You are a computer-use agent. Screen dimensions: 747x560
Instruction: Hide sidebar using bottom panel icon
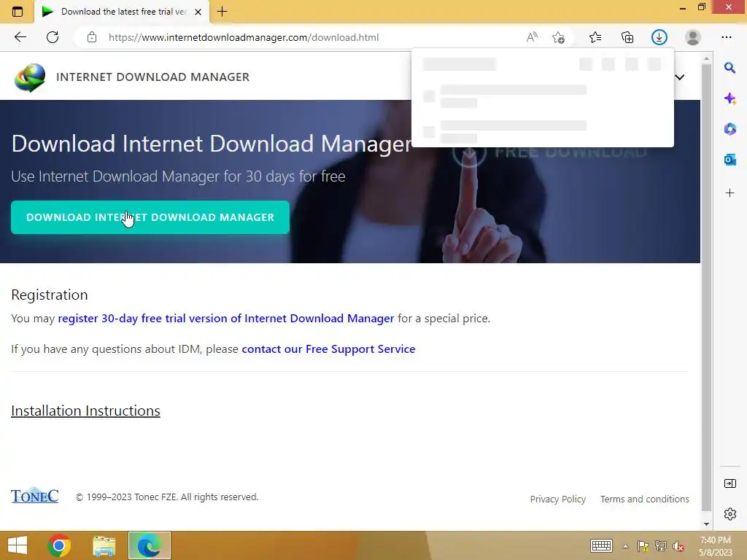[x=729, y=484]
